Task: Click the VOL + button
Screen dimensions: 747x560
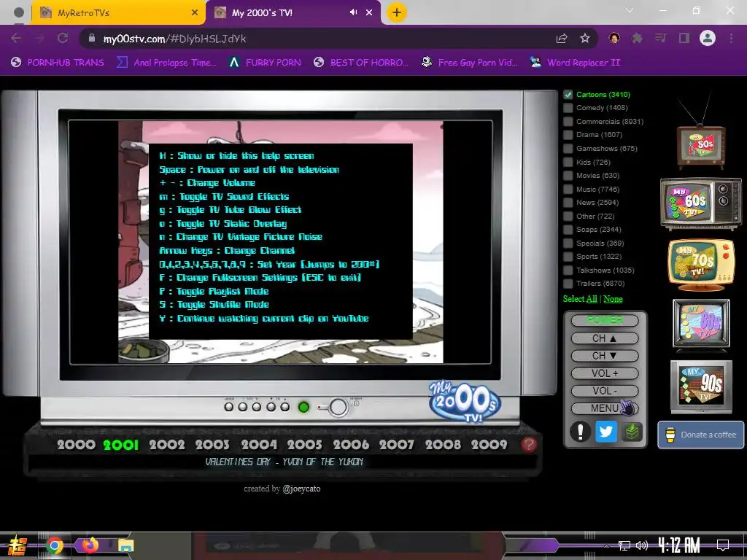Action: [x=605, y=373]
